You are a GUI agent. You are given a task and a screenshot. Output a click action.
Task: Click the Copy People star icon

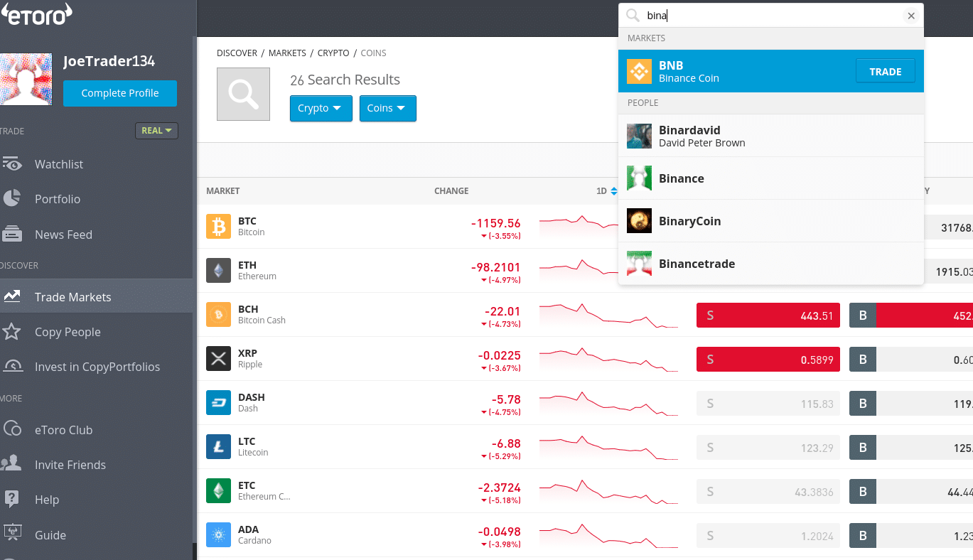click(11, 331)
